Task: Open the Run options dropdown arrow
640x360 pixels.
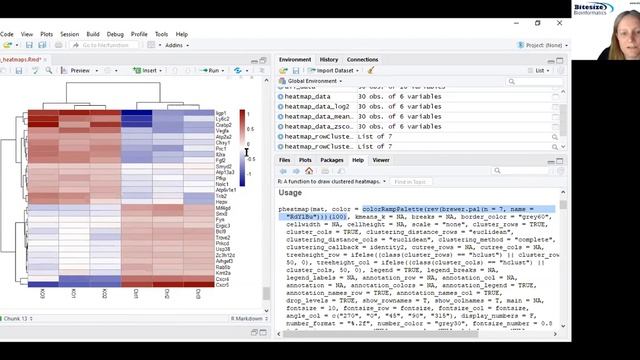Action: tap(223, 71)
